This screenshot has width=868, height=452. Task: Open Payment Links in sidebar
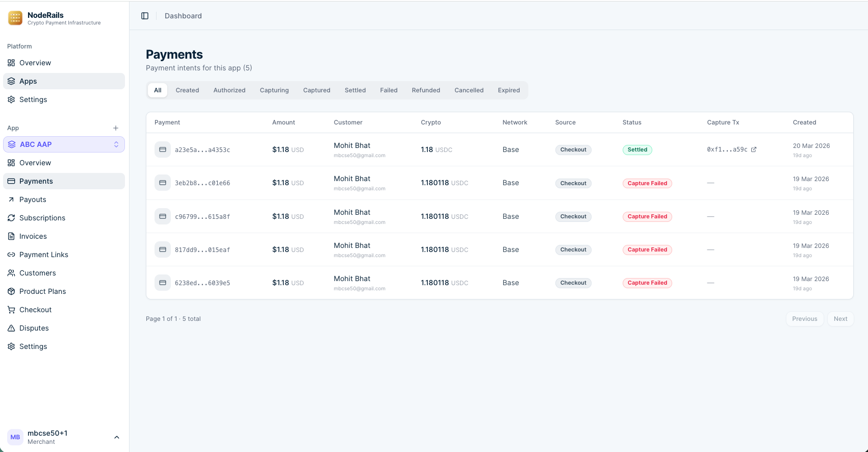[x=43, y=255]
